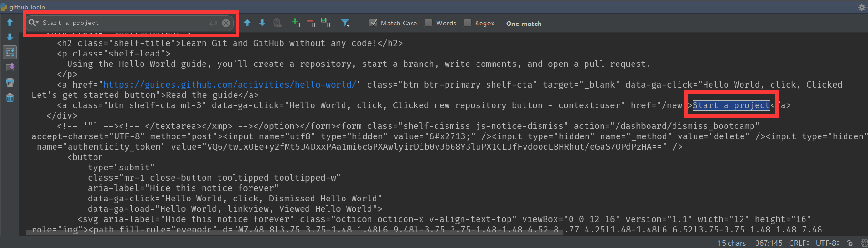Click the highlighted 'Start a project' match in output

point(731,105)
